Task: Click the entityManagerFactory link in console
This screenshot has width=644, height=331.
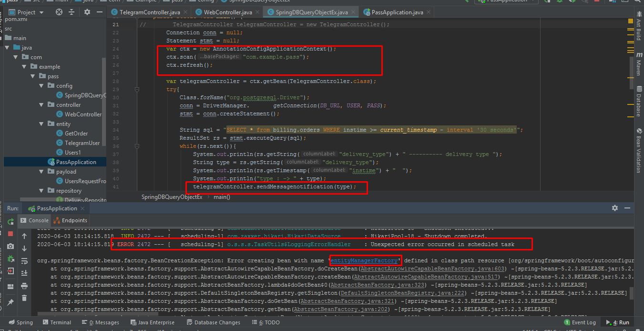Action: tap(364, 261)
